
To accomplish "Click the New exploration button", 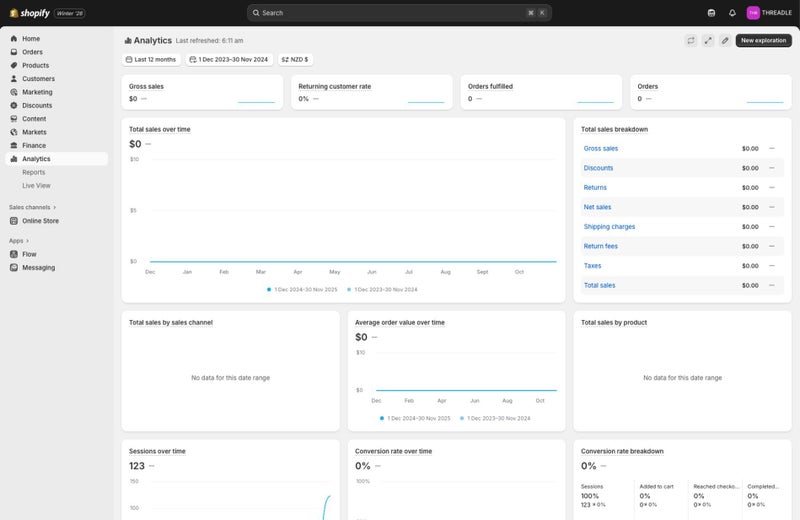I will [763, 41].
